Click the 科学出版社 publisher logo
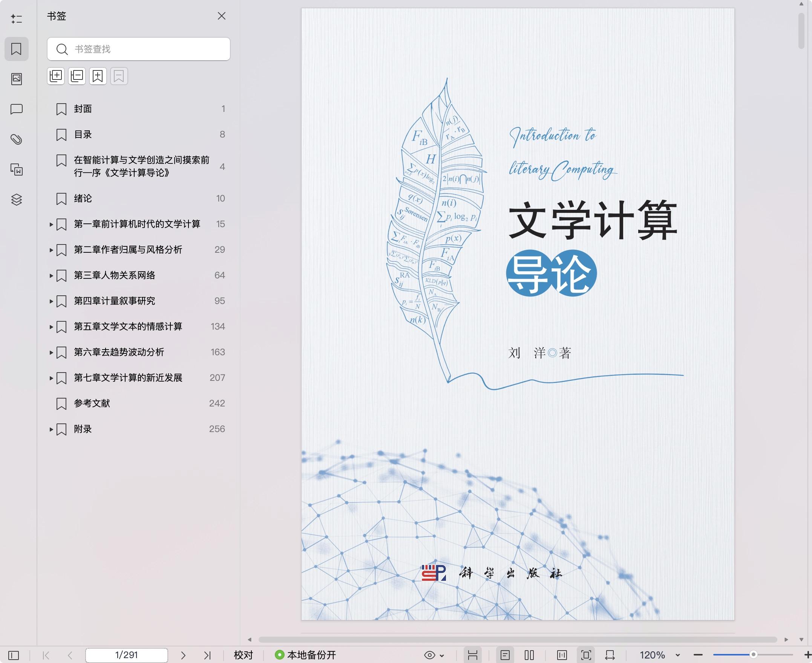This screenshot has width=812, height=663. point(491,573)
